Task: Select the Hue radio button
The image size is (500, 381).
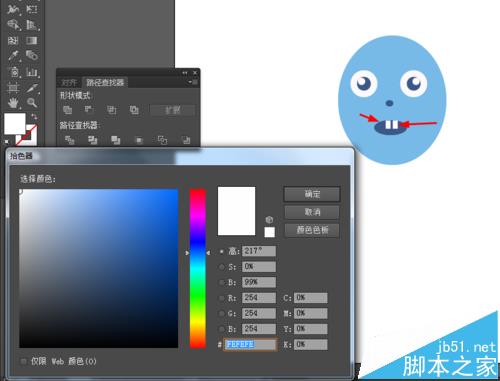Action: 221,251
